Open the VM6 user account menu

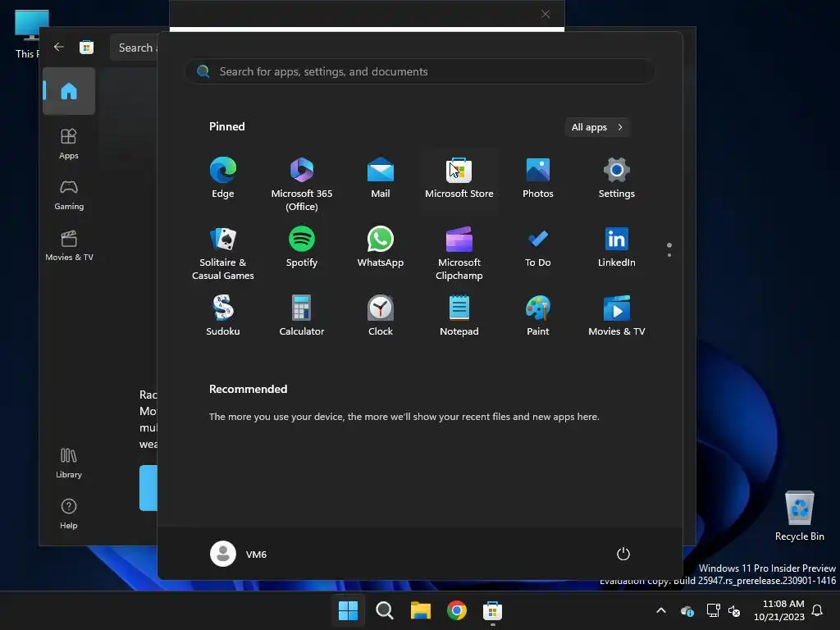click(239, 554)
